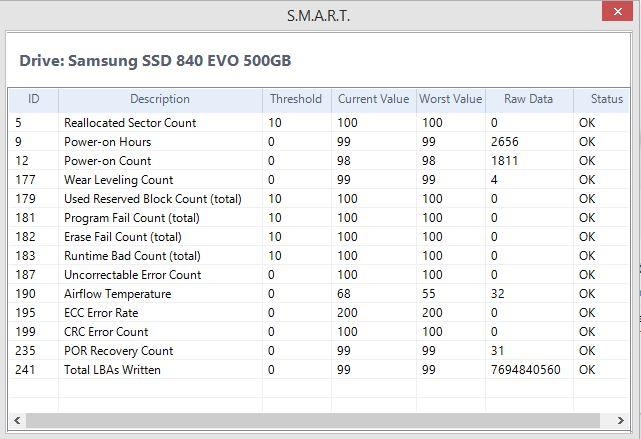Click POR Recovery raw value 31
Screen dimensions: 641x439
pyautogui.click(x=498, y=351)
